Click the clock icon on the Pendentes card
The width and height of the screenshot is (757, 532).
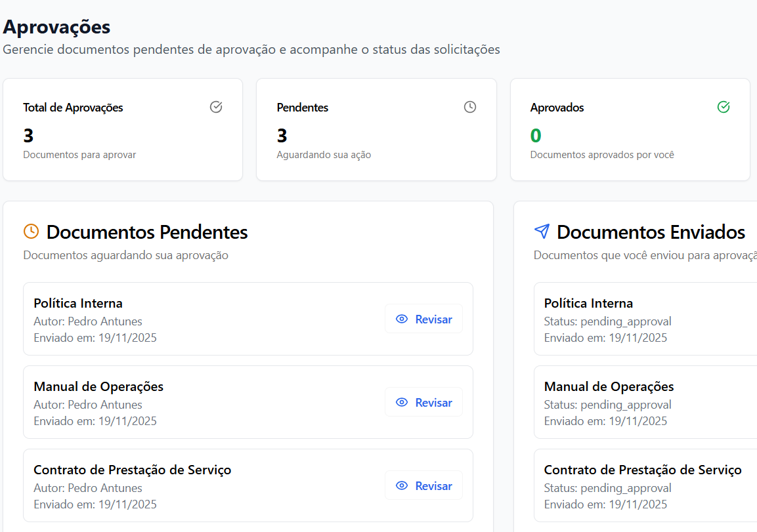[469, 106]
